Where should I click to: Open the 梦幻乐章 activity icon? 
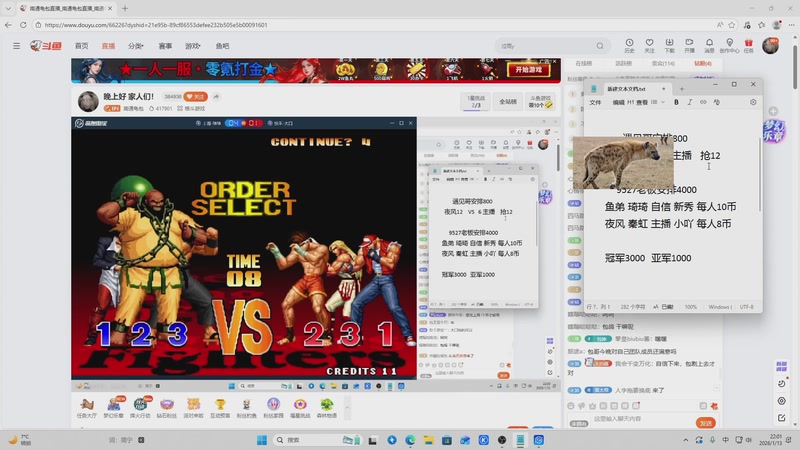click(113, 408)
